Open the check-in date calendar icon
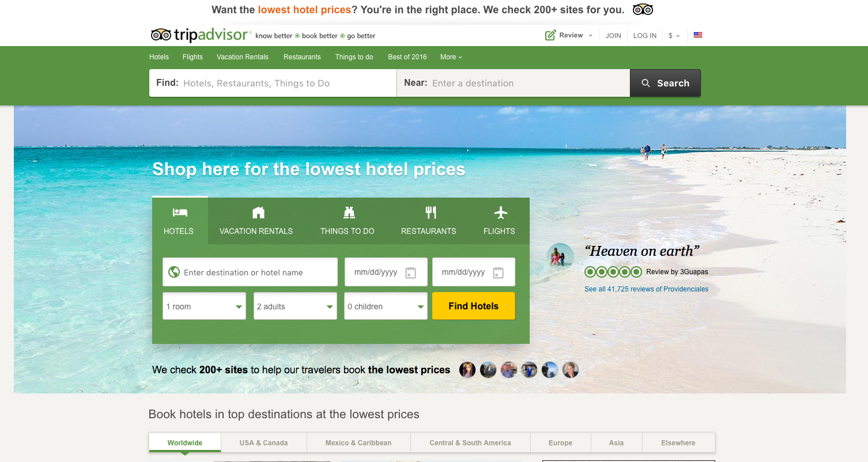868x462 pixels. tap(410, 272)
